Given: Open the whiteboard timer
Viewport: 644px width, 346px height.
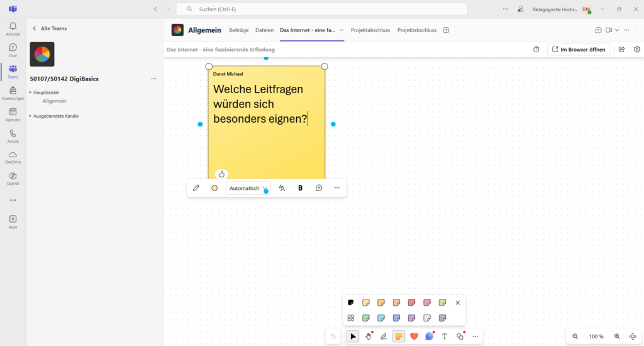Looking at the screenshot, I should point(536,49).
